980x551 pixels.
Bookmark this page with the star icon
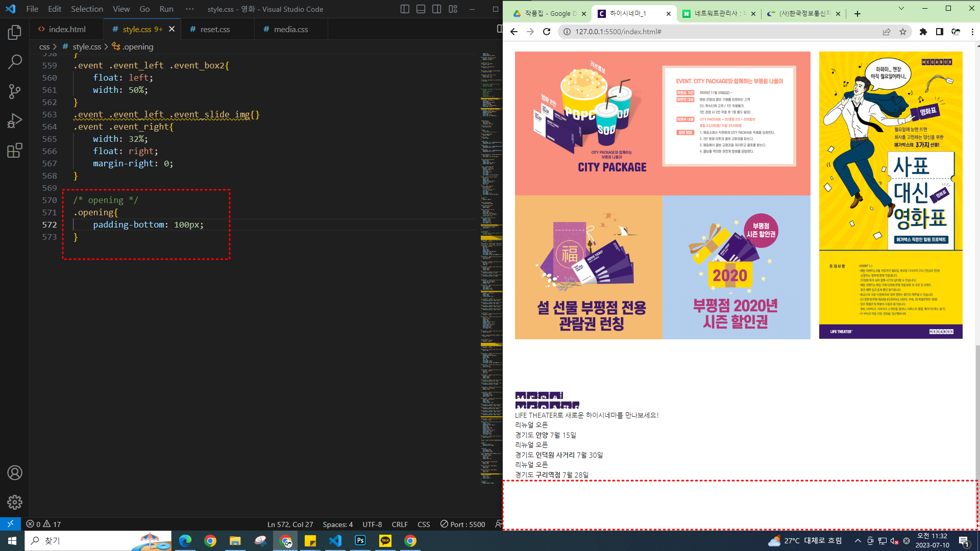[903, 32]
